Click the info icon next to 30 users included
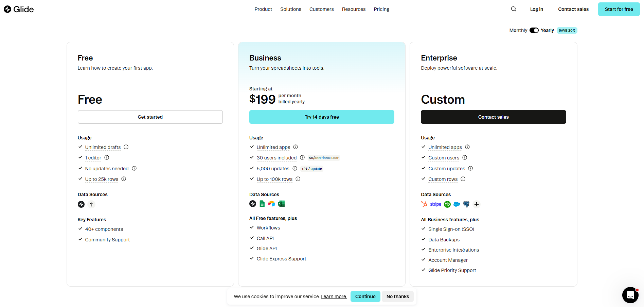The width and height of the screenshot is (644, 307). [x=302, y=157]
